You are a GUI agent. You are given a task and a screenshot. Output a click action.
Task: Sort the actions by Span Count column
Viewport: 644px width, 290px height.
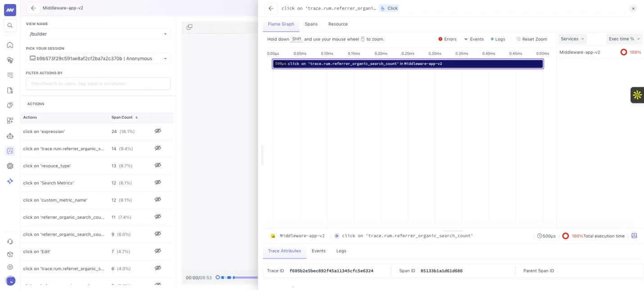pos(125,117)
